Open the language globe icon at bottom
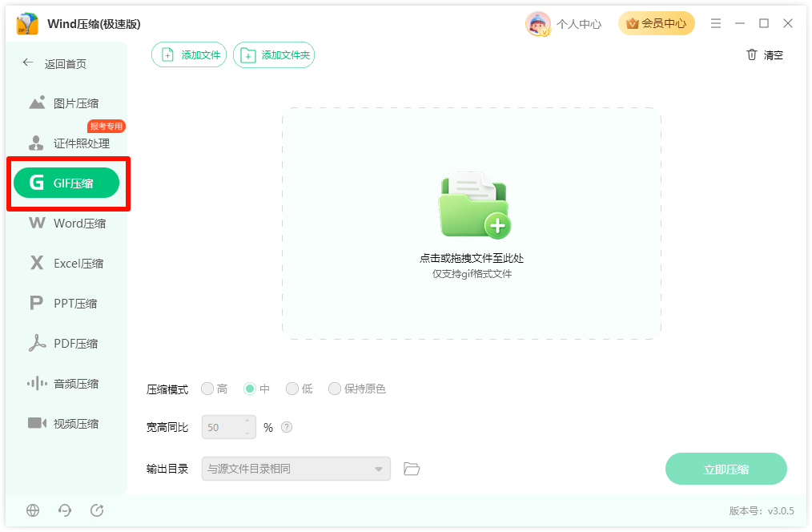 coord(33,510)
